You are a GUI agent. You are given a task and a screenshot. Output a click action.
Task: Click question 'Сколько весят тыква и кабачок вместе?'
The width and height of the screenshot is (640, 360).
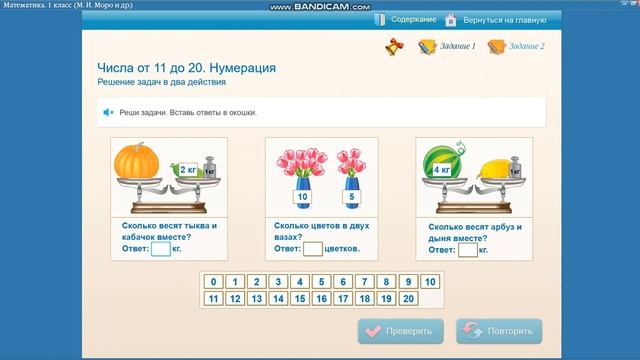(x=169, y=231)
